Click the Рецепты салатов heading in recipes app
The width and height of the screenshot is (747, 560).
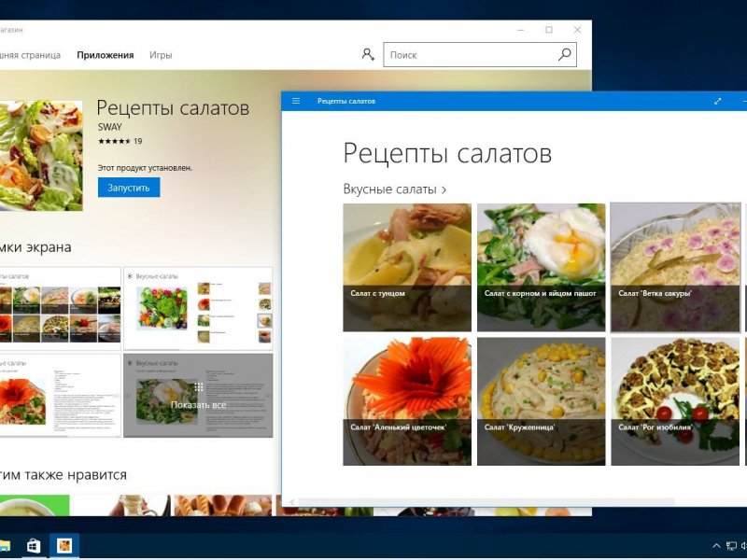[447, 153]
